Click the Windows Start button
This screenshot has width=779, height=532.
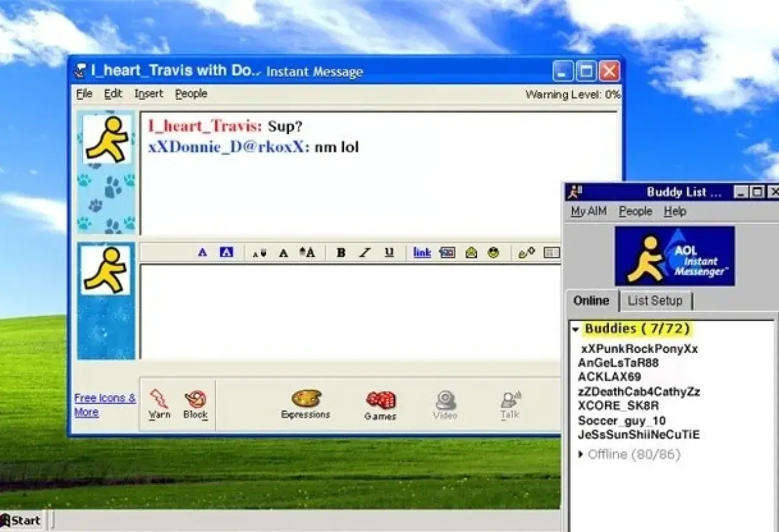coord(23,520)
